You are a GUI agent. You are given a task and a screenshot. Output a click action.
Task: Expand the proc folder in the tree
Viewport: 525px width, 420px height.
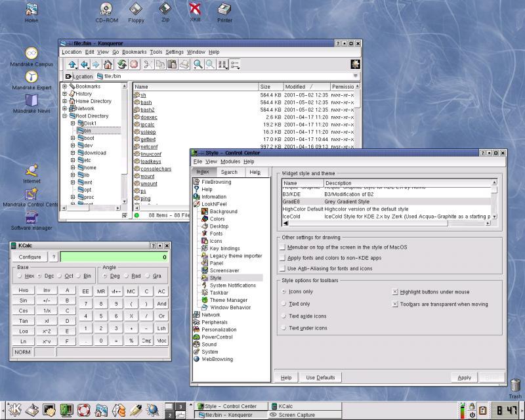(73, 197)
